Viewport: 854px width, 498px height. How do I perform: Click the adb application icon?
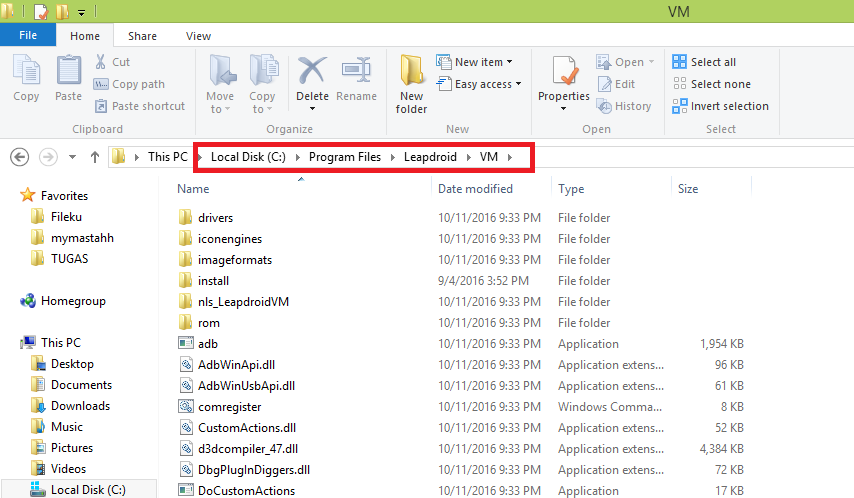pyautogui.click(x=186, y=343)
